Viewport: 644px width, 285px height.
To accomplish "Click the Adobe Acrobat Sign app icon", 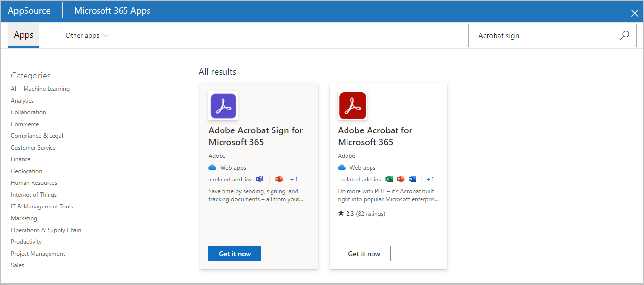I will click(x=223, y=105).
